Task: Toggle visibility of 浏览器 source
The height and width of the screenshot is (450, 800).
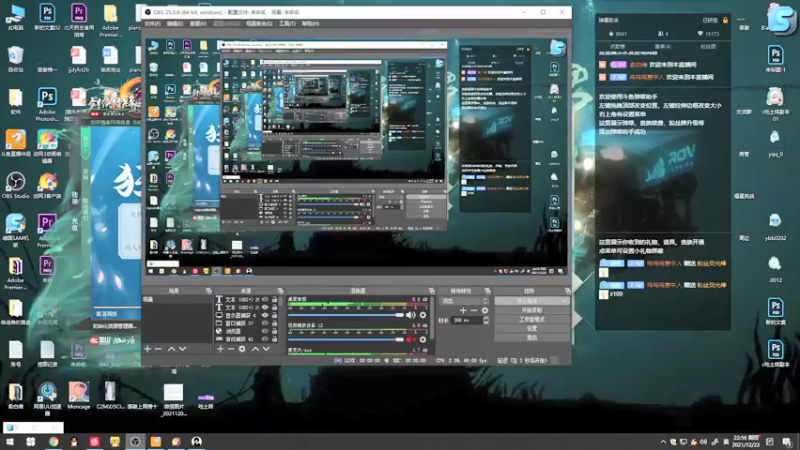Action: coord(265,331)
